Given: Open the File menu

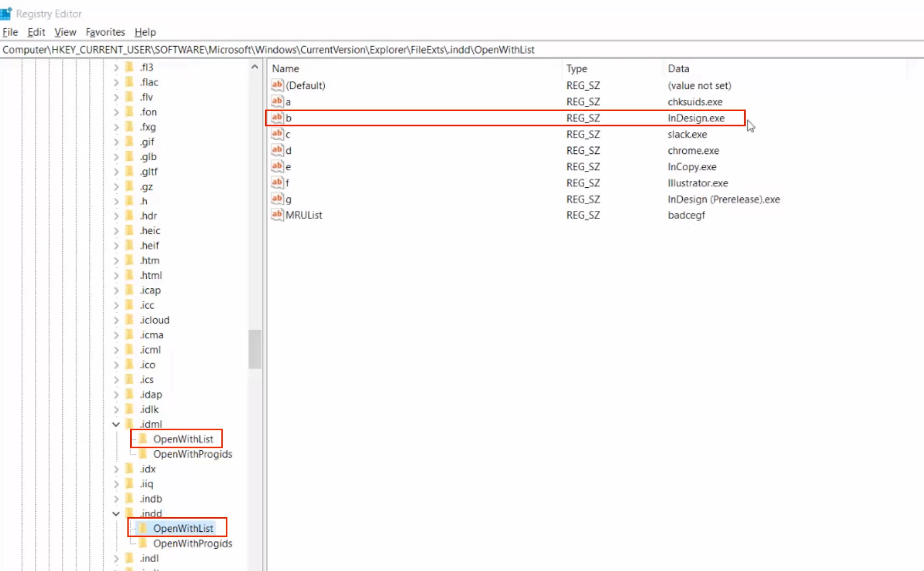Looking at the screenshot, I should [10, 32].
